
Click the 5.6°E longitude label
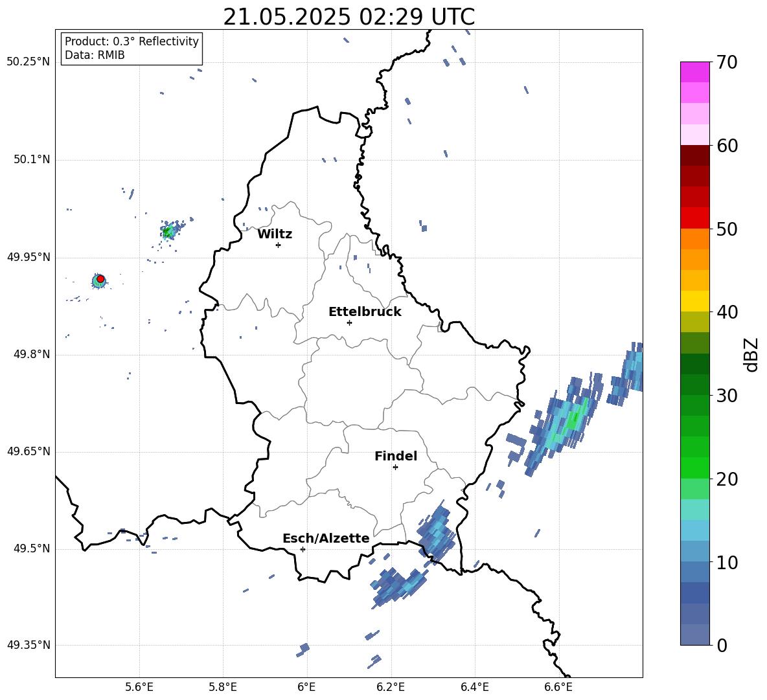(139, 687)
